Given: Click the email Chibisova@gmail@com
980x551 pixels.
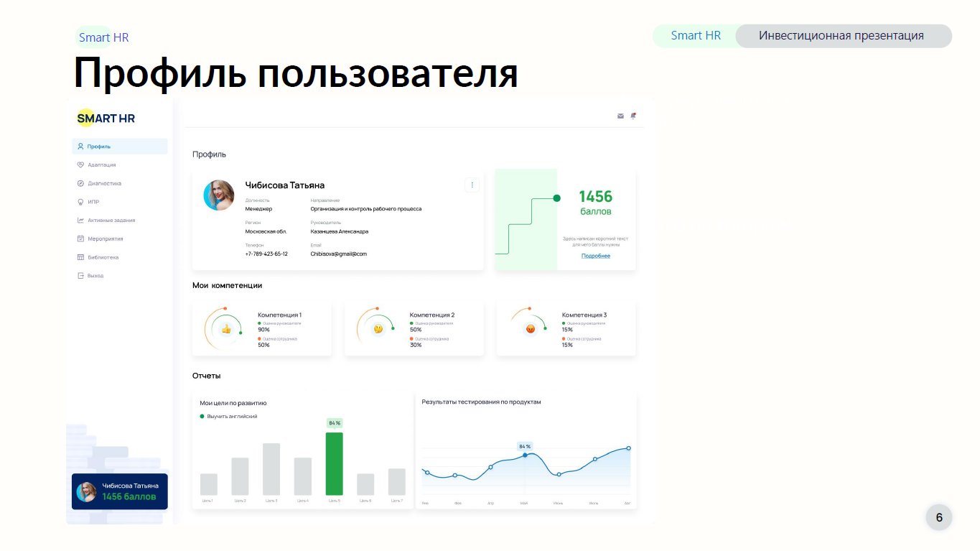Looking at the screenshot, I should click(x=338, y=254).
